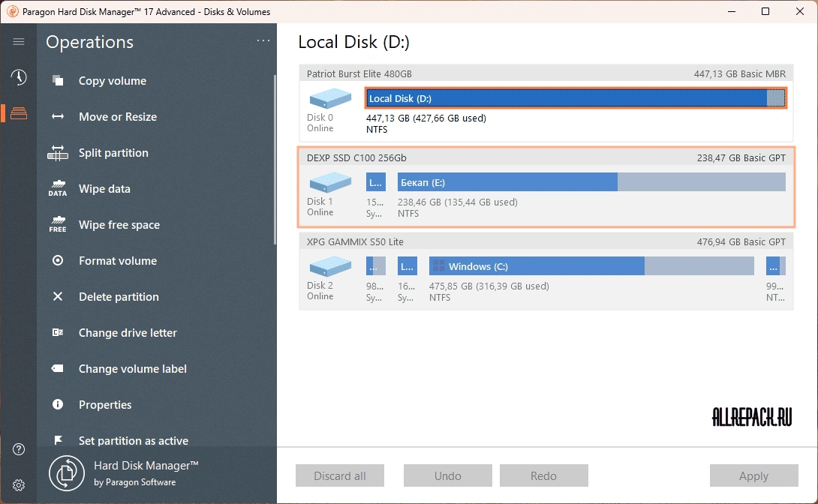Viewport: 818px width, 504px height.
Task: Choose Format volume operation
Action: (118, 260)
